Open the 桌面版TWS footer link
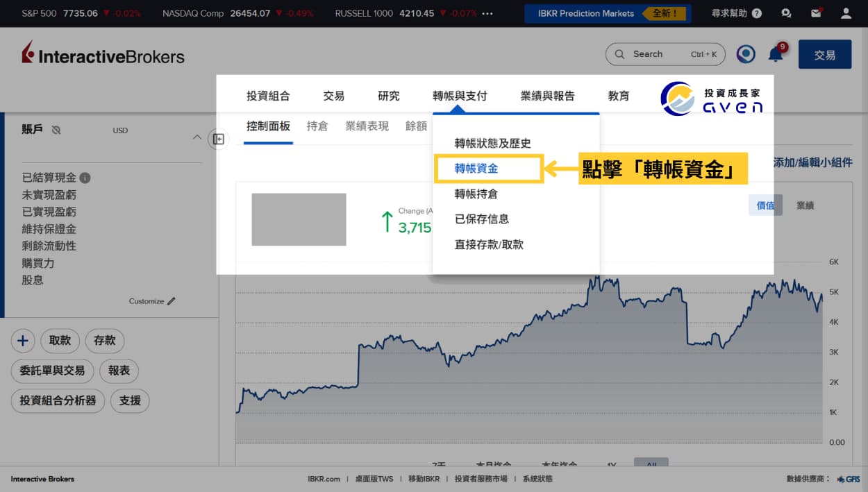The width and height of the screenshot is (868, 492). pyautogui.click(x=374, y=479)
